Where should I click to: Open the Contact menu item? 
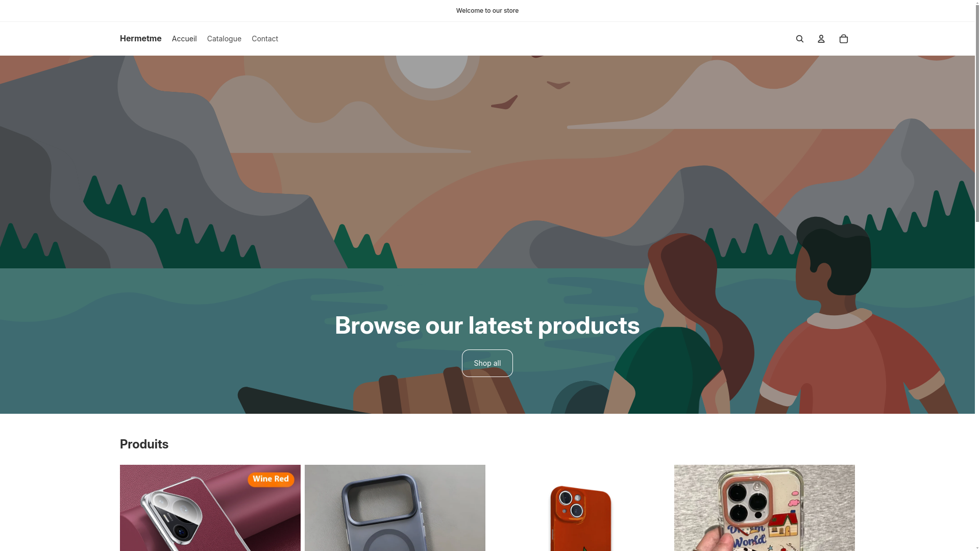pos(265,39)
